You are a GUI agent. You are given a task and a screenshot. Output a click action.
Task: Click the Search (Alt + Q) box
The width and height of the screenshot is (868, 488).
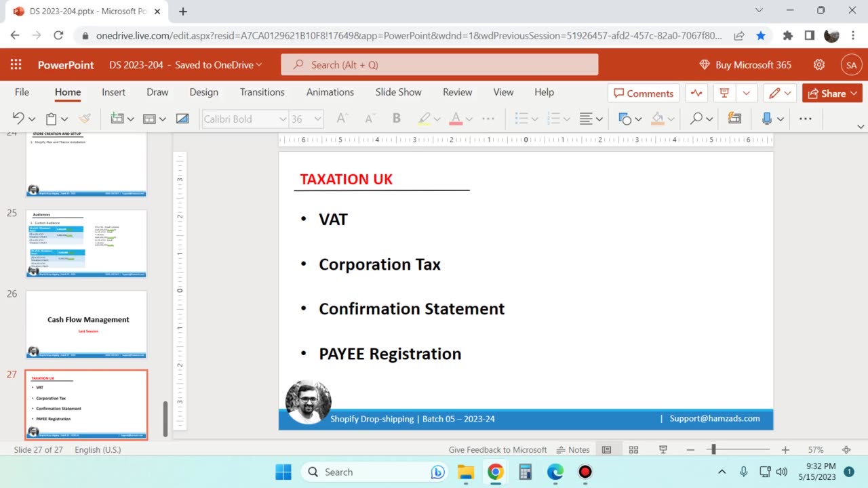click(x=439, y=65)
